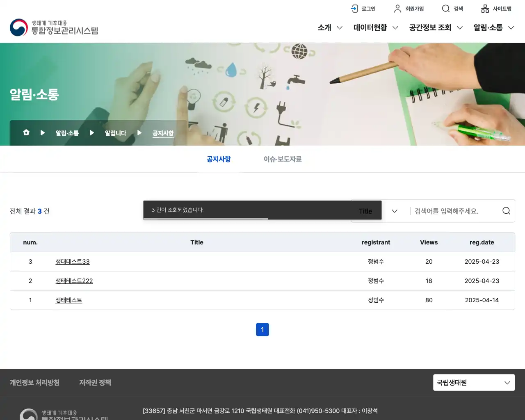
Task: Click 알림·소통 in breadcrumb
Action: [67, 133]
